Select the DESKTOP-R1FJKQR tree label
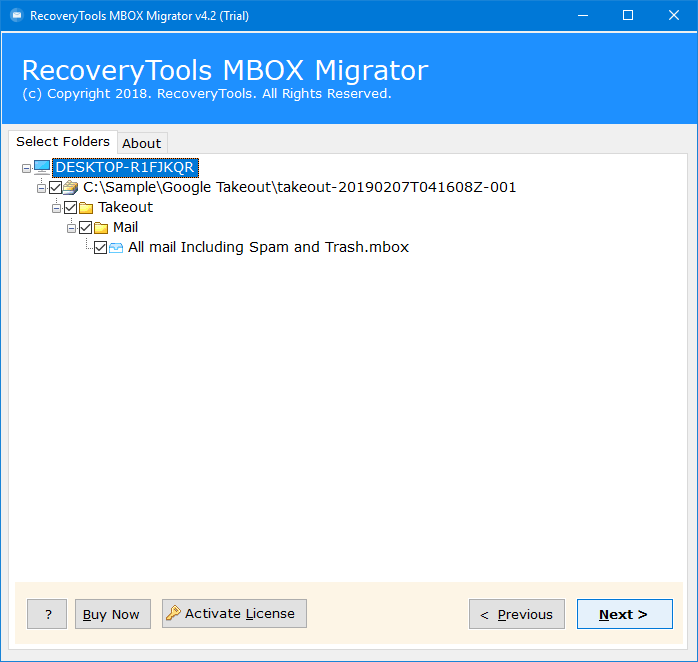Image resolution: width=698 pixels, height=662 pixels. [125, 167]
